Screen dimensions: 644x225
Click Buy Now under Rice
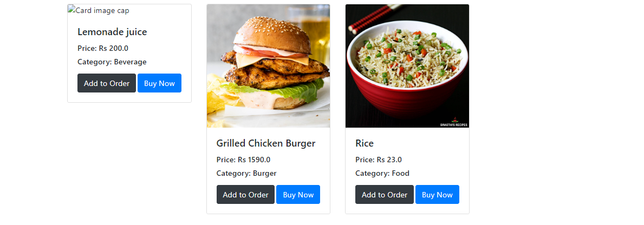(x=437, y=195)
